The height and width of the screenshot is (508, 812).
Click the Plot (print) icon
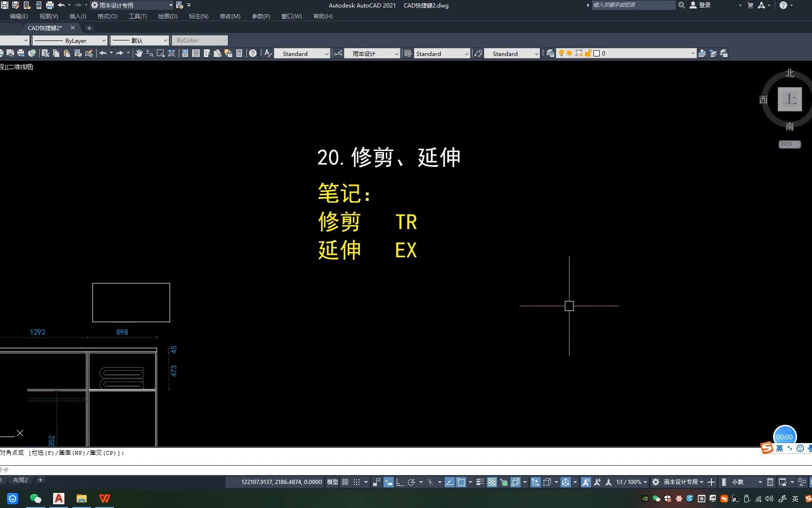(21, 53)
